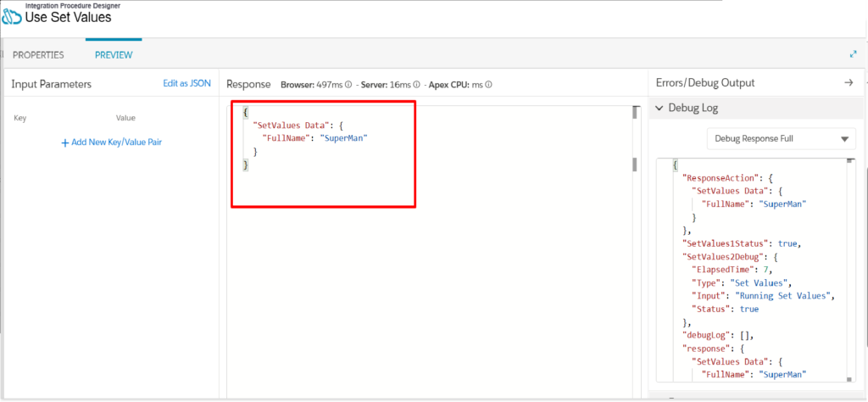
Task: Collapse the Debug Log section chevron
Action: click(659, 108)
